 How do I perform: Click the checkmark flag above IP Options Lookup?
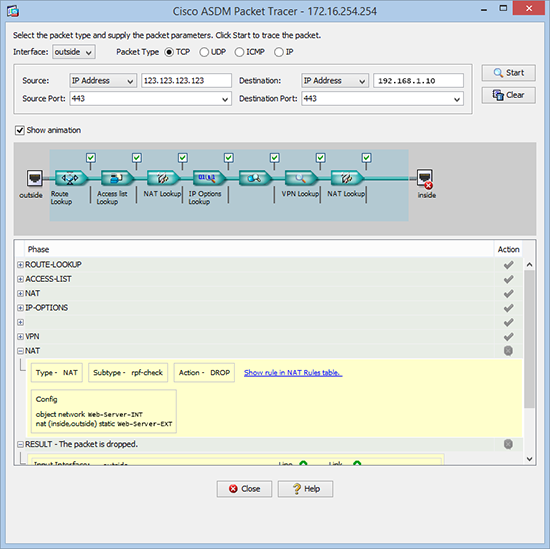tap(229, 158)
